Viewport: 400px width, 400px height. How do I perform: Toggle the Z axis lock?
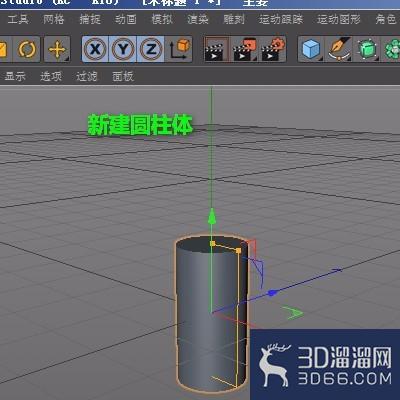click(151, 49)
